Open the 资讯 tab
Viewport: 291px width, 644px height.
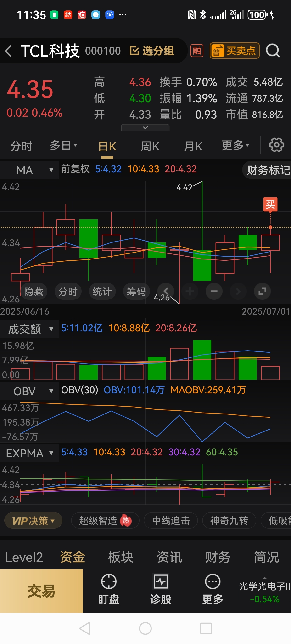click(169, 557)
